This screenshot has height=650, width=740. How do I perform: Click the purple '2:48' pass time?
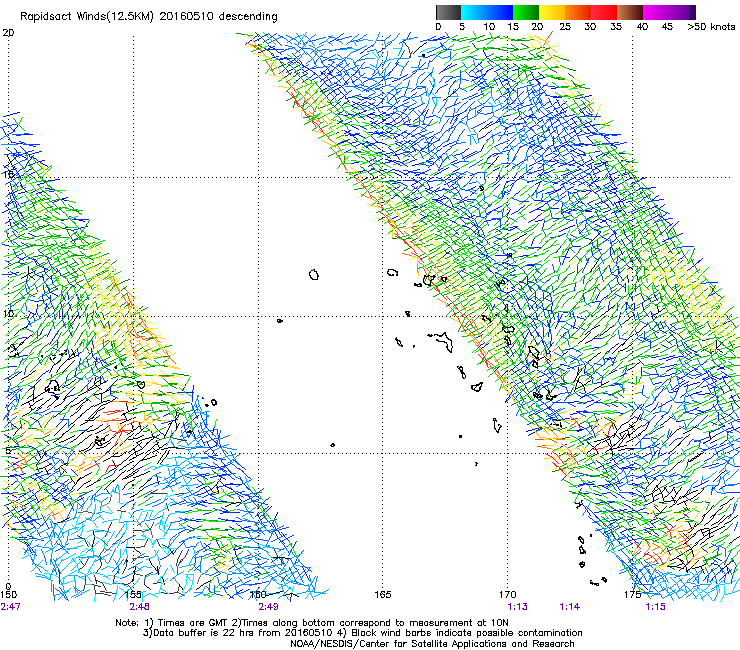tap(140, 607)
